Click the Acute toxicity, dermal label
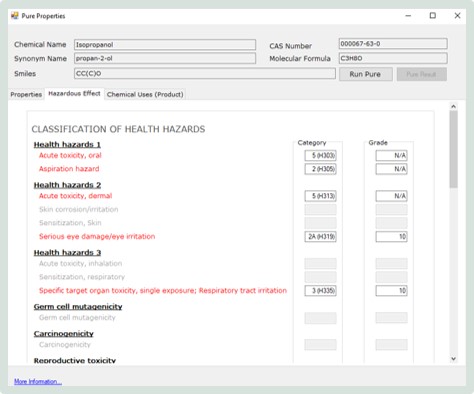The height and width of the screenshot is (394, 474). [x=75, y=196]
